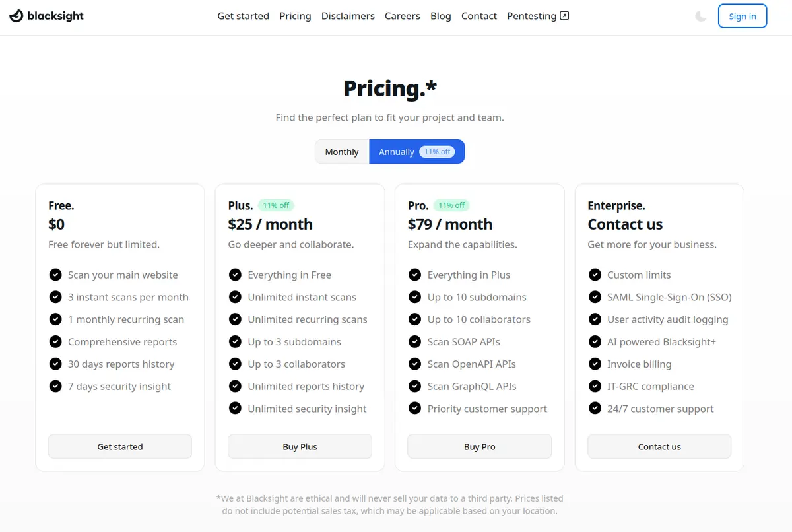Open the Careers nav link
Screen dimensions: 792x532
tap(402, 16)
